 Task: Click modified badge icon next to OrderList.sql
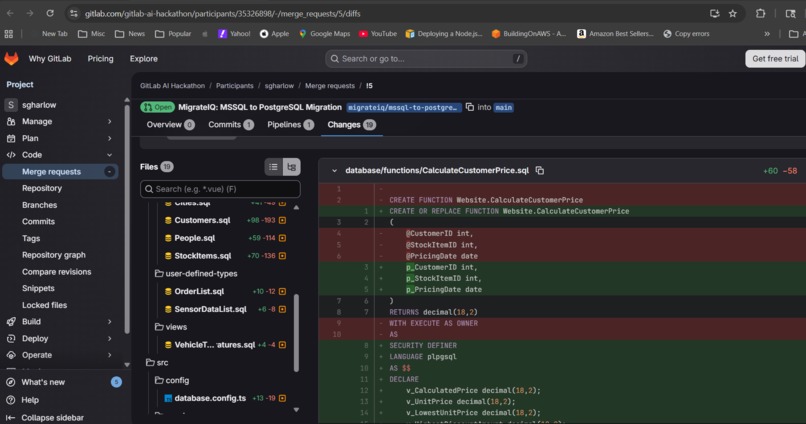pos(282,291)
